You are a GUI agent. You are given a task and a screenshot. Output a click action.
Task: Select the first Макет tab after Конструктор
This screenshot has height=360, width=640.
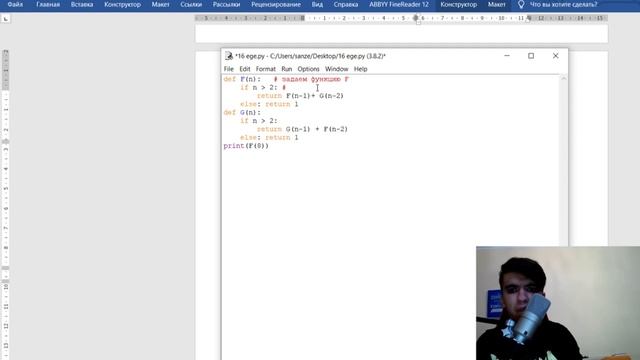(160, 4)
